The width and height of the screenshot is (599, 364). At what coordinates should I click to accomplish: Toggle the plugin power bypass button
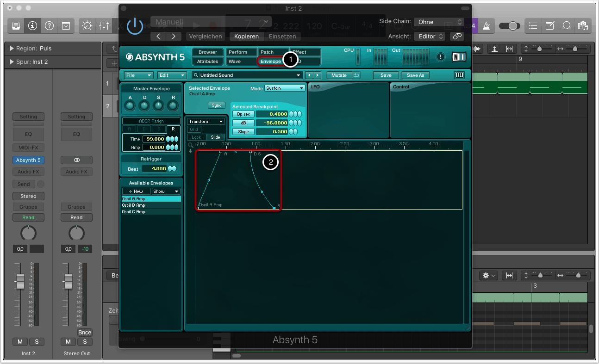pyautogui.click(x=135, y=26)
